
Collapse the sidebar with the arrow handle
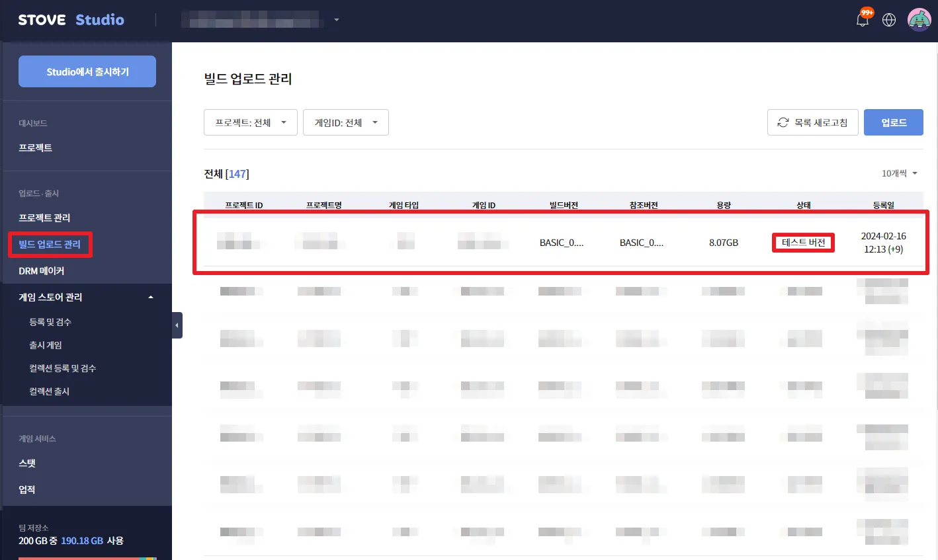pyautogui.click(x=177, y=325)
